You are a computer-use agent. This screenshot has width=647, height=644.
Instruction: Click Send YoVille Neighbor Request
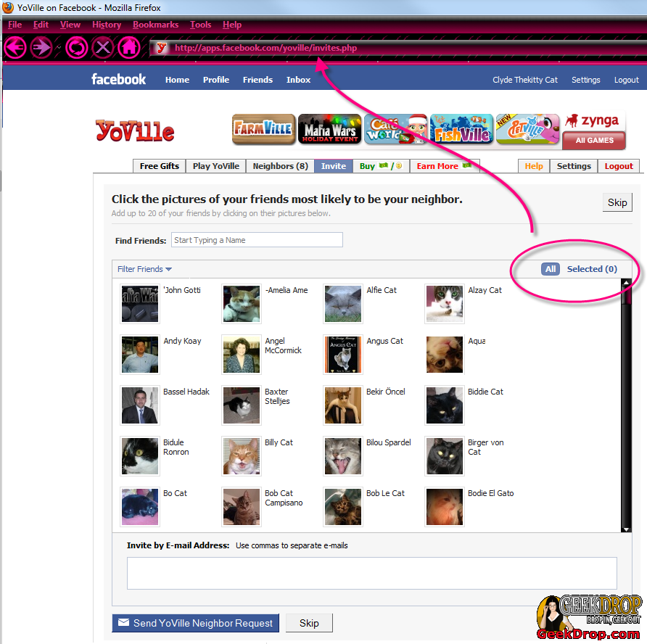(195, 622)
